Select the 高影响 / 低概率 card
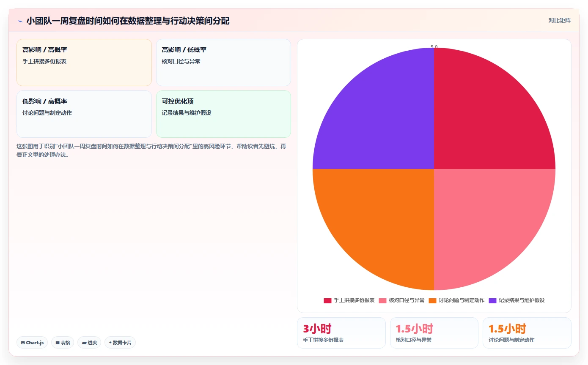Image resolution: width=588 pixels, height=365 pixels. pos(223,63)
